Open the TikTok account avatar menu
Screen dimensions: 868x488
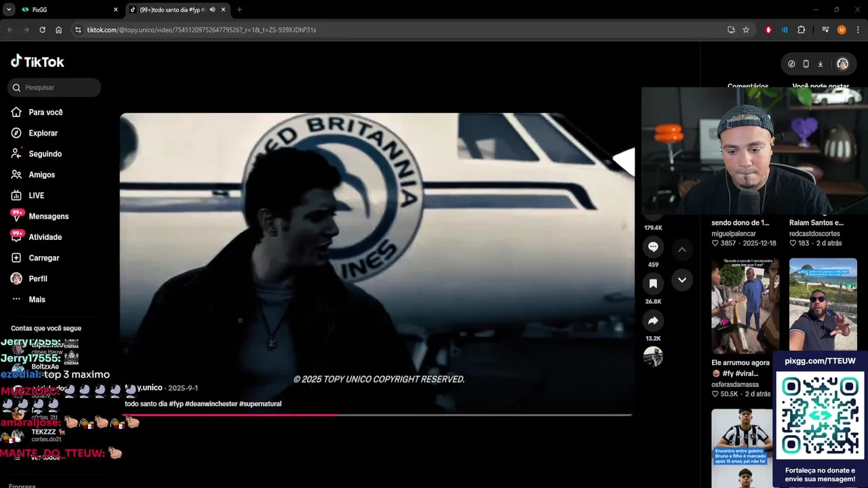point(842,64)
